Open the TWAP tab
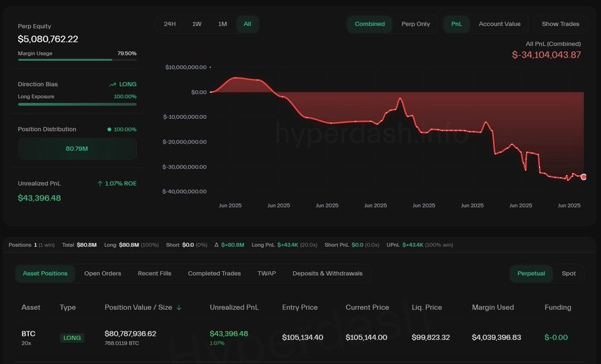Screen dimensions: 601x364 [266, 274]
